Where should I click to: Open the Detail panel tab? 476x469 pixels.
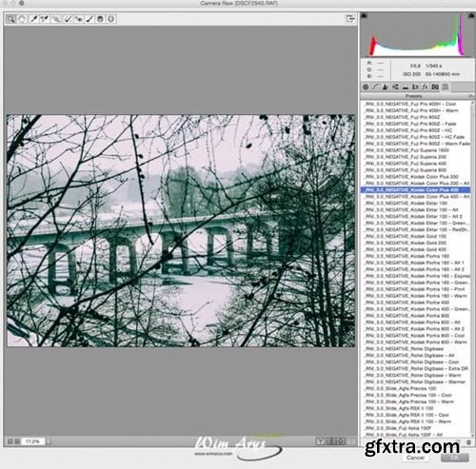386,87
